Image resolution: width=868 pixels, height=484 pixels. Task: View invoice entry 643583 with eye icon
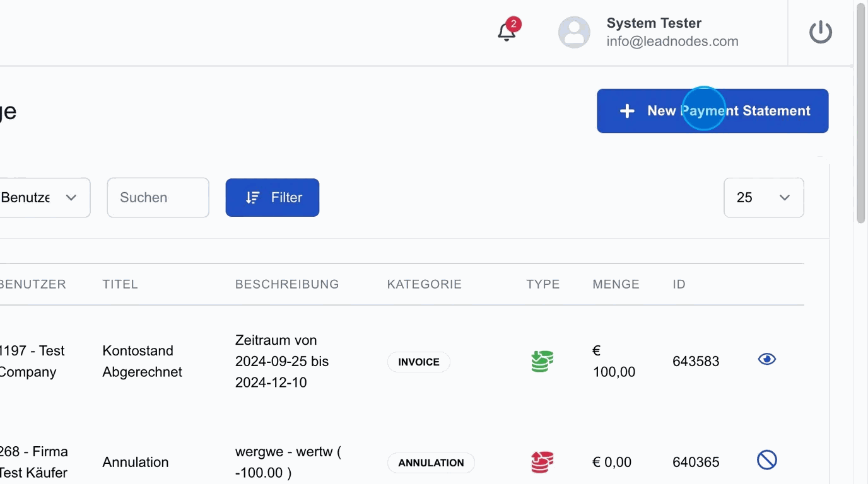[x=767, y=359]
